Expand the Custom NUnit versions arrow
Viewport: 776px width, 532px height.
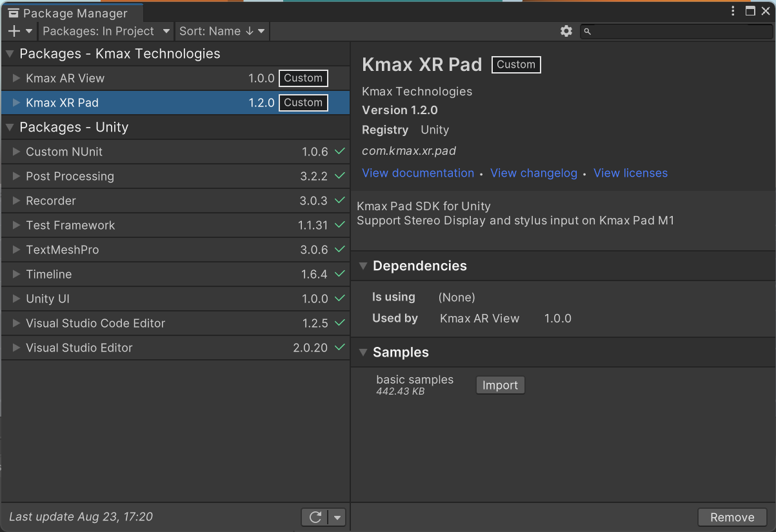[x=17, y=152]
